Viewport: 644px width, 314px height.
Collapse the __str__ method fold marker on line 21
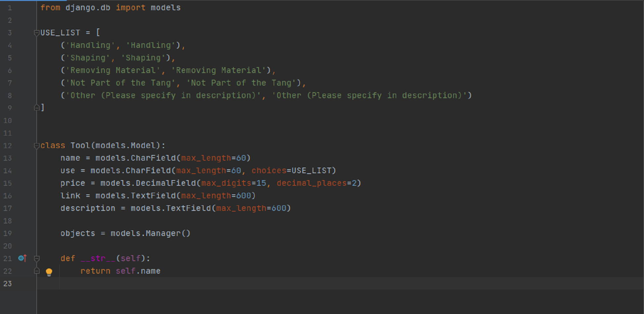pyautogui.click(x=37, y=258)
